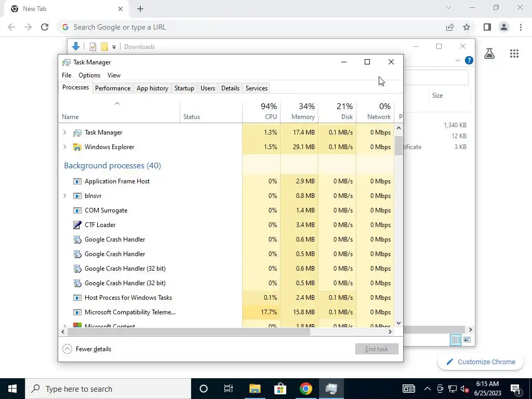Image resolution: width=532 pixels, height=399 pixels.
Task: Collapse to fewer details with the arrow
Action: click(67, 349)
